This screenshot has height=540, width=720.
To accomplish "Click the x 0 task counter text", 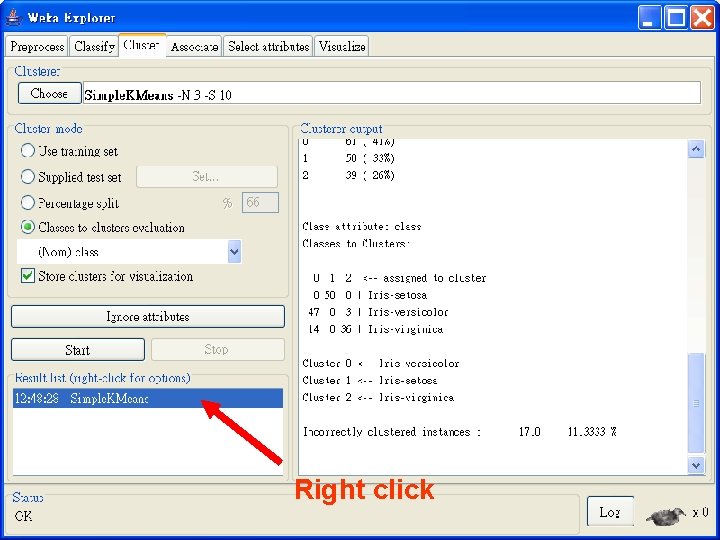I will pyautogui.click(x=701, y=512).
